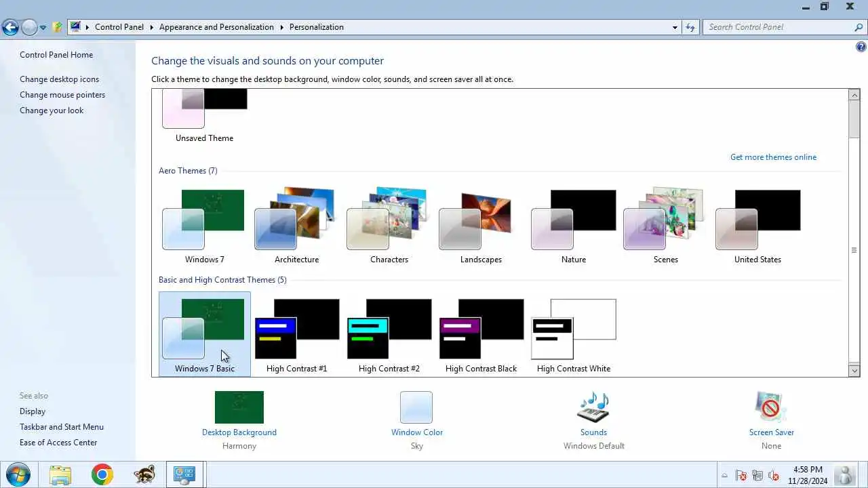Click the Personalization breadcrumb

(x=317, y=27)
